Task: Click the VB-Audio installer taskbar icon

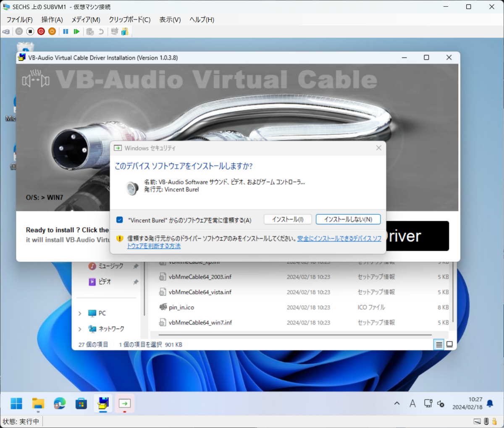Action: [103, 404]
